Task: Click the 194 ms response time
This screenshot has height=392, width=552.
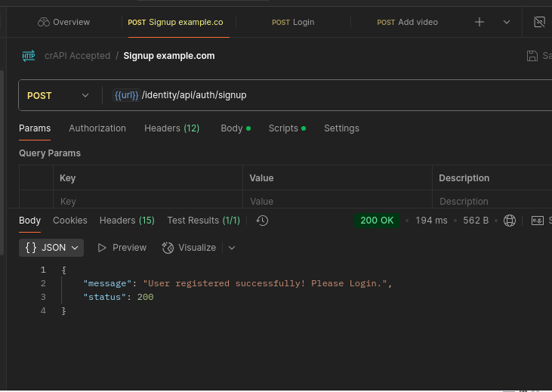Action: (431, 221)
